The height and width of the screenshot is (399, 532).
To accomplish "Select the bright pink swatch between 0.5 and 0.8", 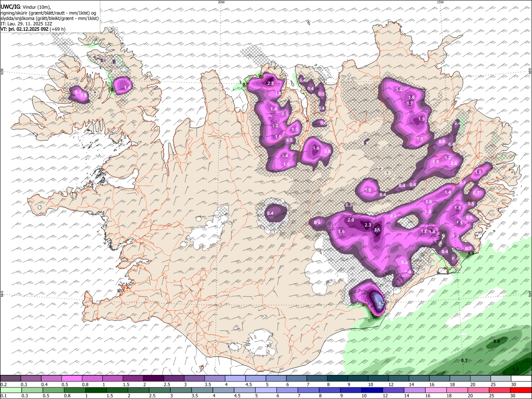I will [71, 378].
